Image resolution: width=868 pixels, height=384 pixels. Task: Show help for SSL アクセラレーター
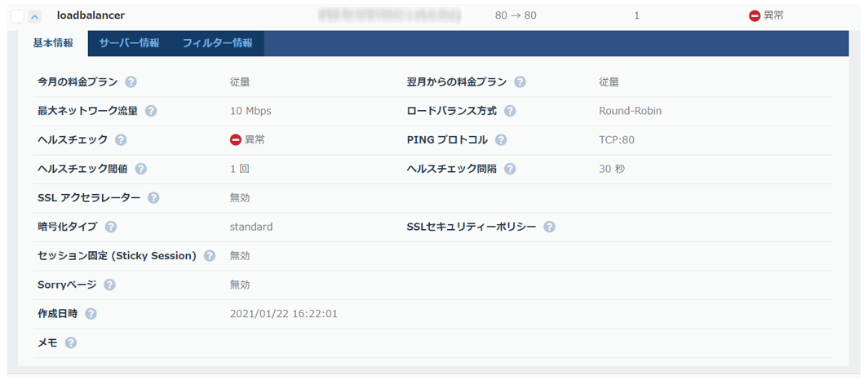tap(153, 198)
